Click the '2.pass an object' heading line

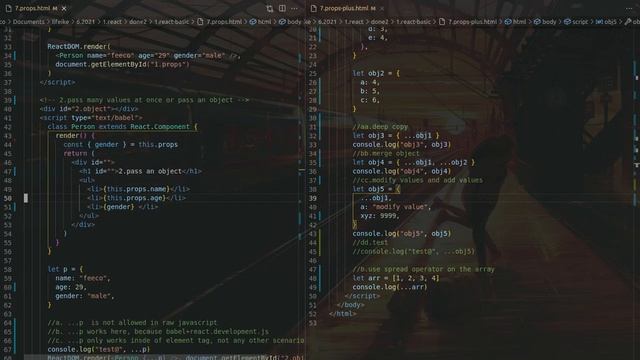coord(140,171)
